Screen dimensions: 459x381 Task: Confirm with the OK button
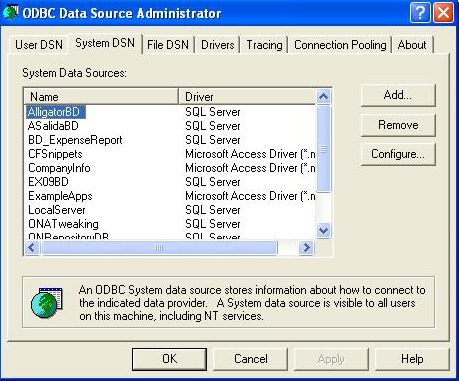pyautogui.click(x=169, y=359)
